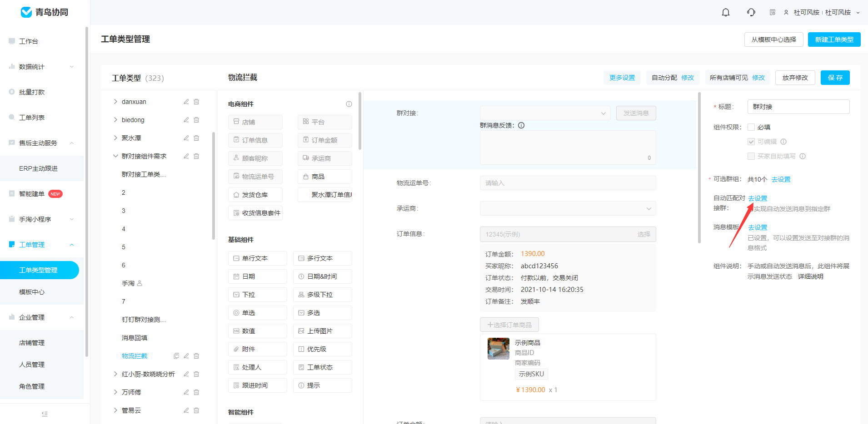Screen dimensions: 868x424
Task: Click the 标题 input field
Action: (798, 107)
